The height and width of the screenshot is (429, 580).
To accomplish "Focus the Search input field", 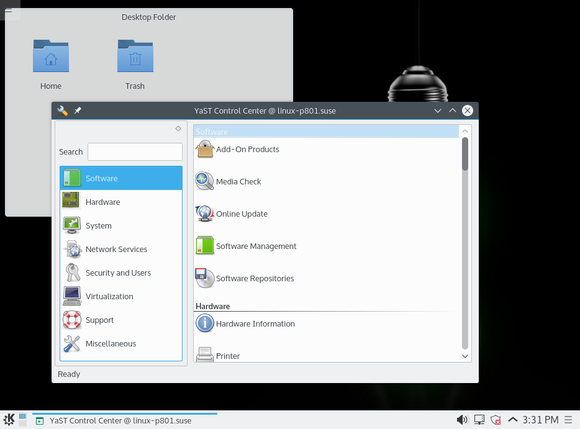I will tap(135, 152).
